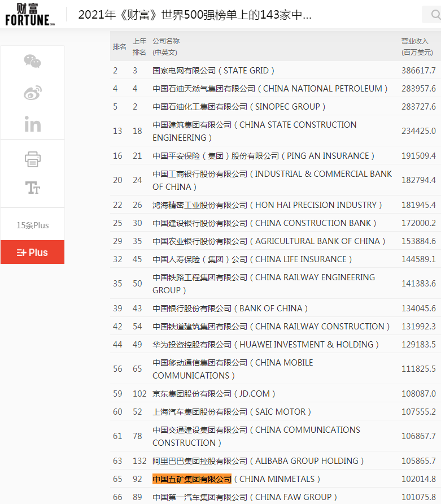Click the text size icon
Viewport: 441px width, 504px height.
coord(32,188)
